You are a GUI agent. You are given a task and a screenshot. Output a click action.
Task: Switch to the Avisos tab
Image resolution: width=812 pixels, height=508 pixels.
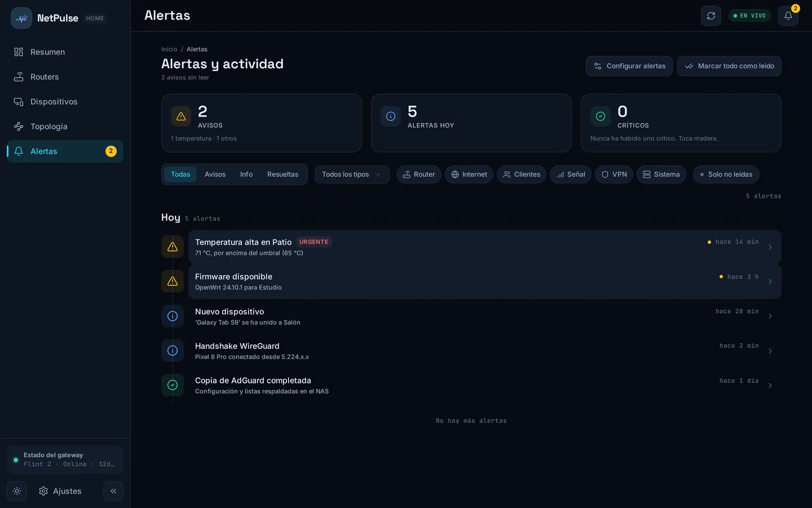pyautogui.click(x=215, y=174)
